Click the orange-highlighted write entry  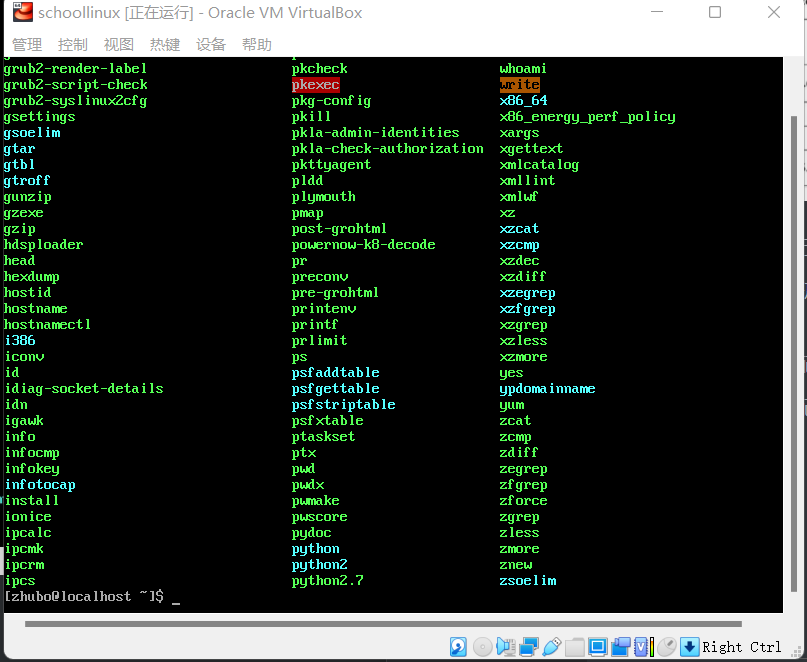[519, 84]
